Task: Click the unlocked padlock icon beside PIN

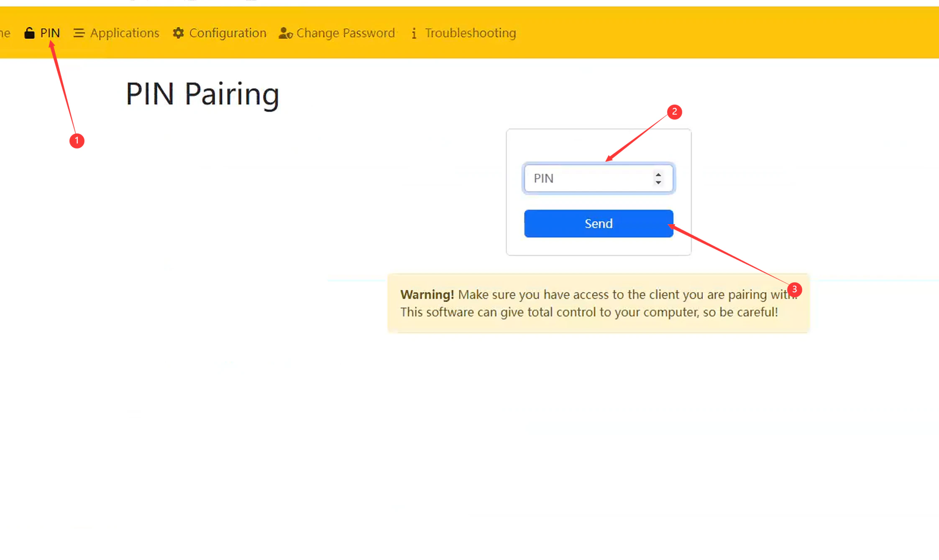Action: (x=29, y=33)
